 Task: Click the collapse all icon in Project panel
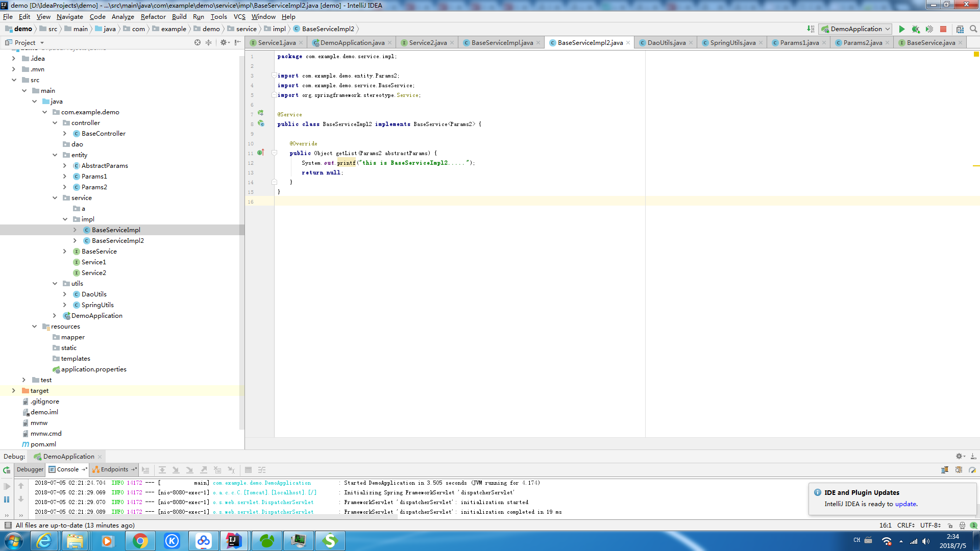208,42
